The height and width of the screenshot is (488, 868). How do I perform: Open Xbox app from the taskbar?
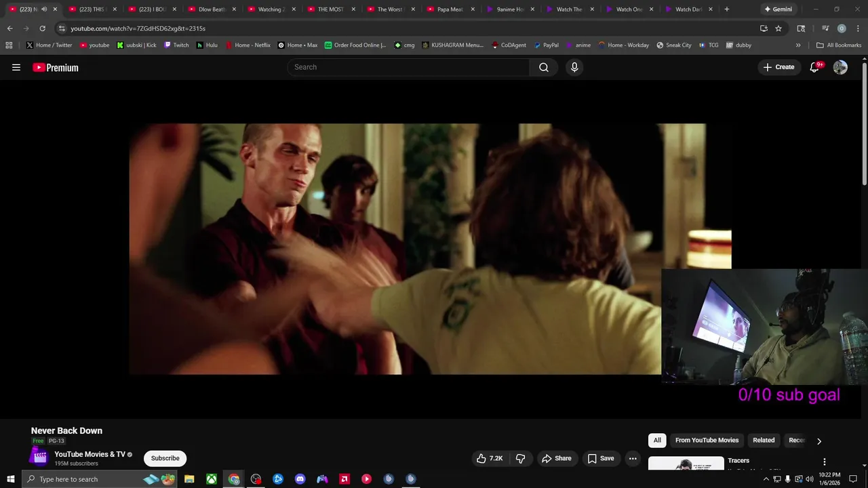tap(212, 479)
